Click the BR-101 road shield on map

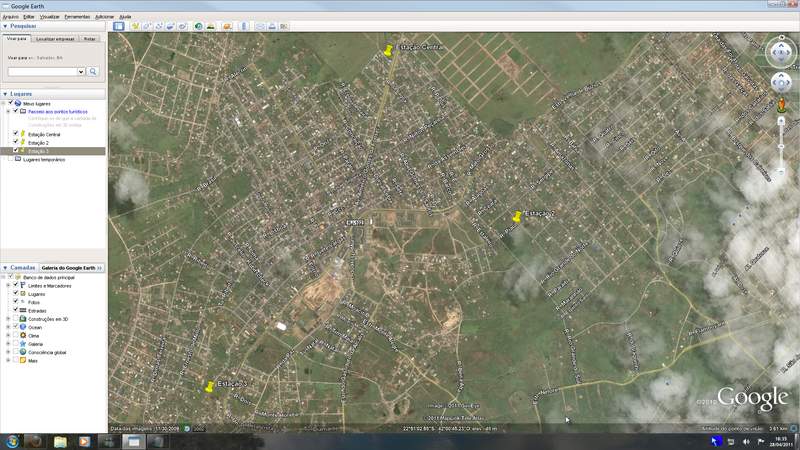pos(355,222)
